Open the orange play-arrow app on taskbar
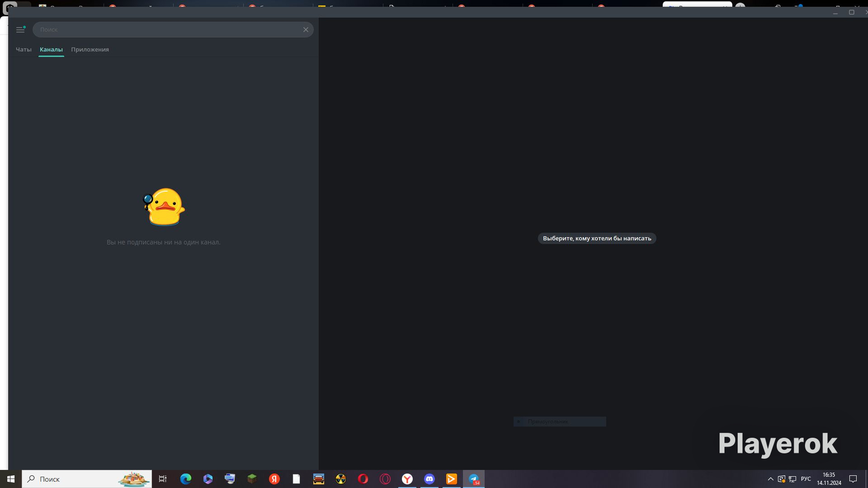 (x=452, y=479)
